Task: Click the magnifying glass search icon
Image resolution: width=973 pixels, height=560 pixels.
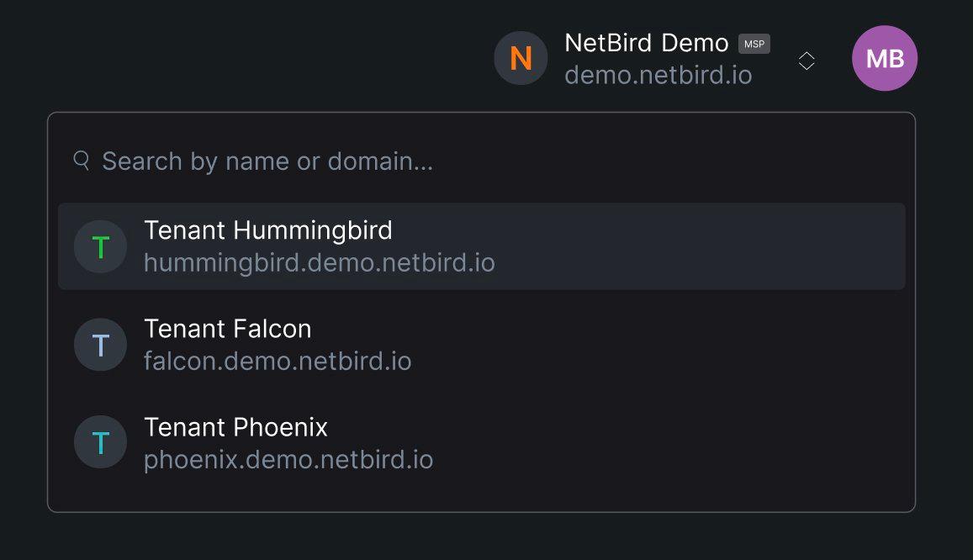Action: pyautogui.click(x=82, y=160)
